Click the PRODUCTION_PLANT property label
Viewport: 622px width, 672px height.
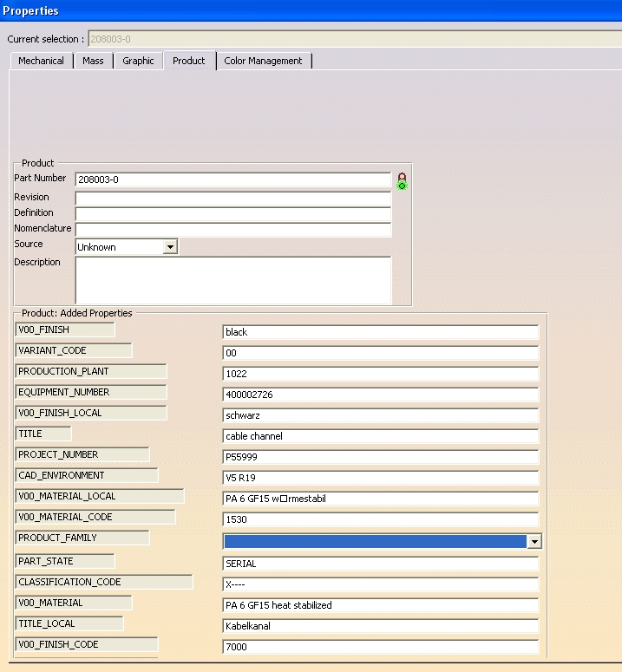pyautogui.click(x=91, y=371)
